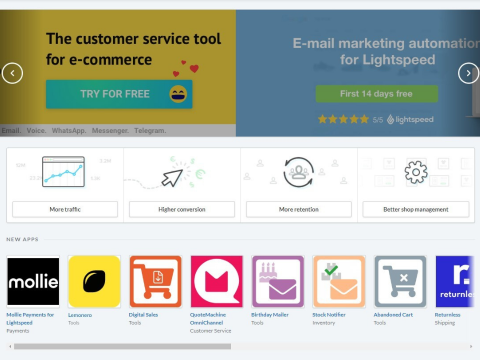
Task: Open the Stock Notifier envelope icon
Action: [339, 281]
